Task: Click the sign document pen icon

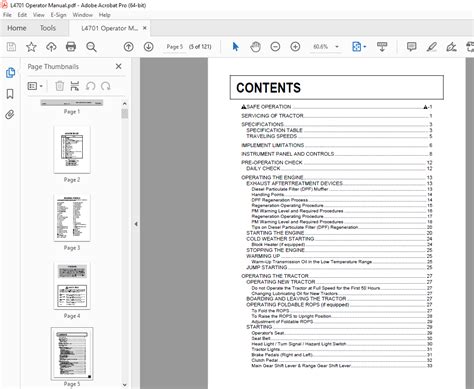Action: pos(451,47)
